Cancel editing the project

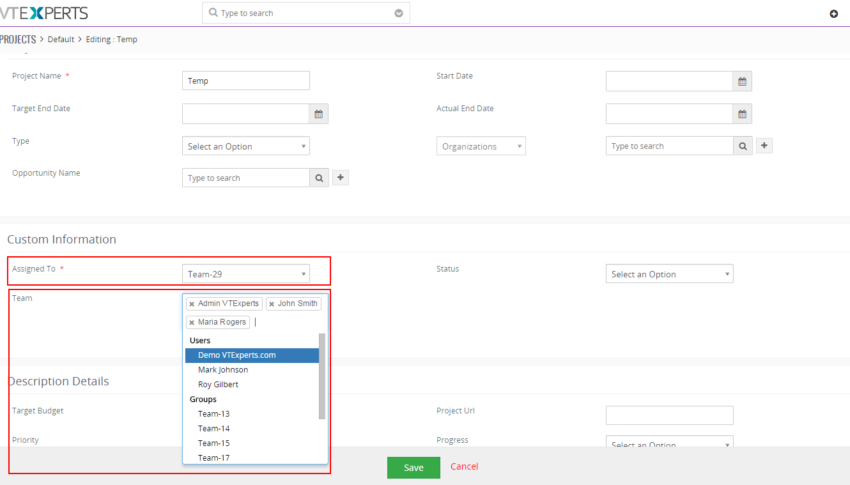pyautogui.click(x=464, y=466)
